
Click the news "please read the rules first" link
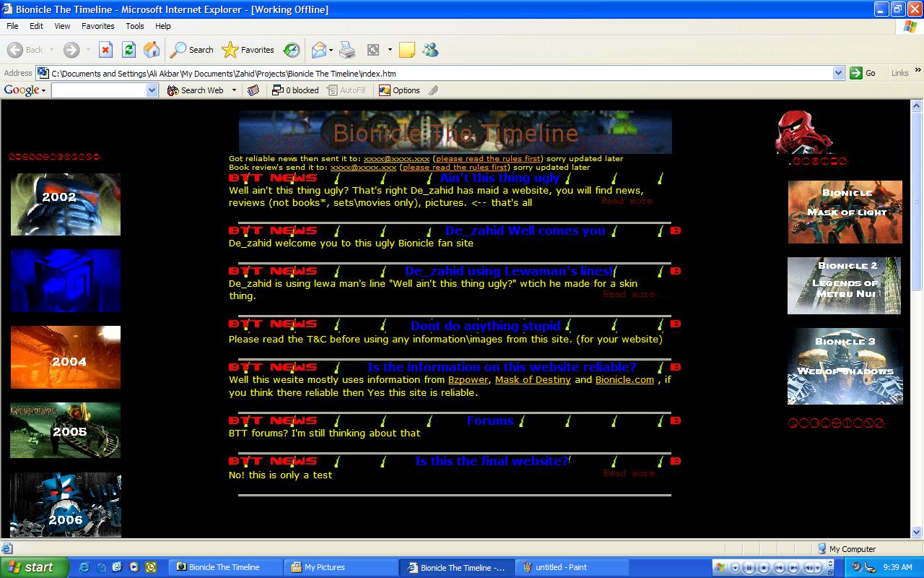pyautogui.click(x=488, y=158)
